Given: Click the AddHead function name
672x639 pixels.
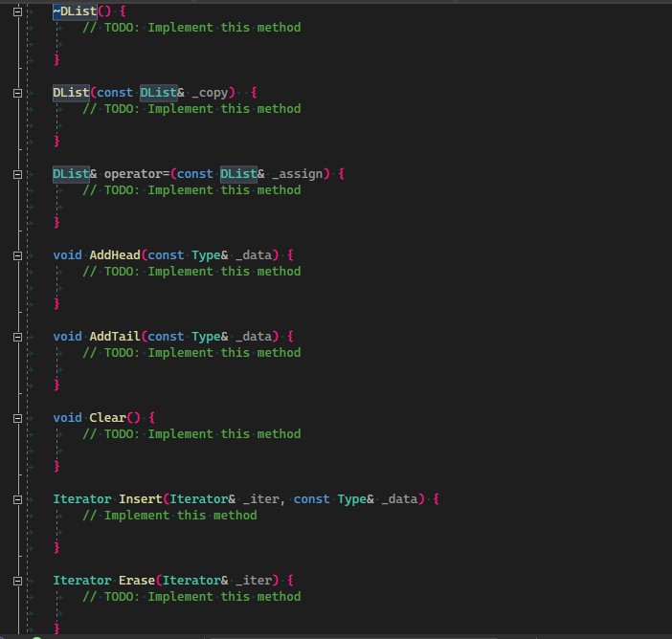Looking at the screenshot, I should coord(115,255).
